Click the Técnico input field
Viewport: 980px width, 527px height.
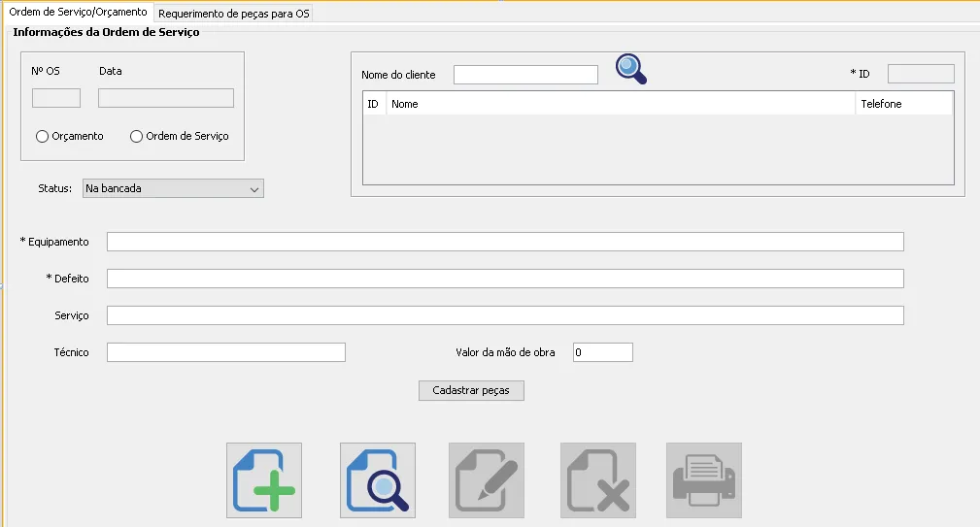click(226, 352)
